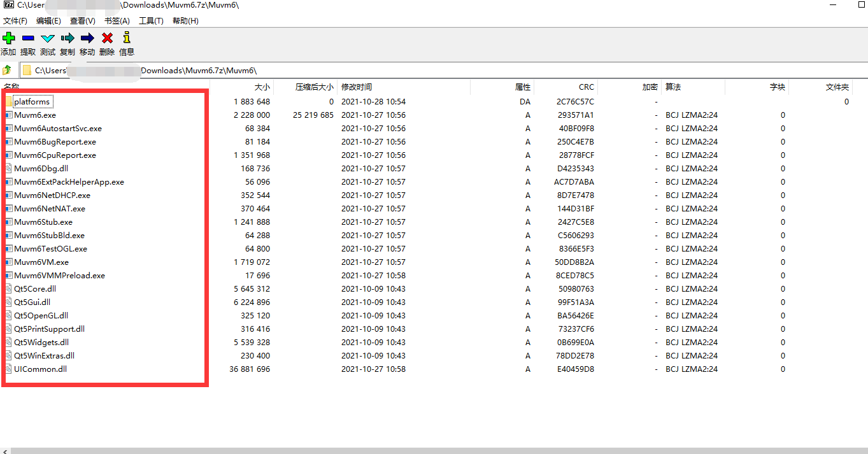Screen dimensions: 868x454
Task: Select the Qt5PrintSupport.dll file name
Action: pos(50,329)
